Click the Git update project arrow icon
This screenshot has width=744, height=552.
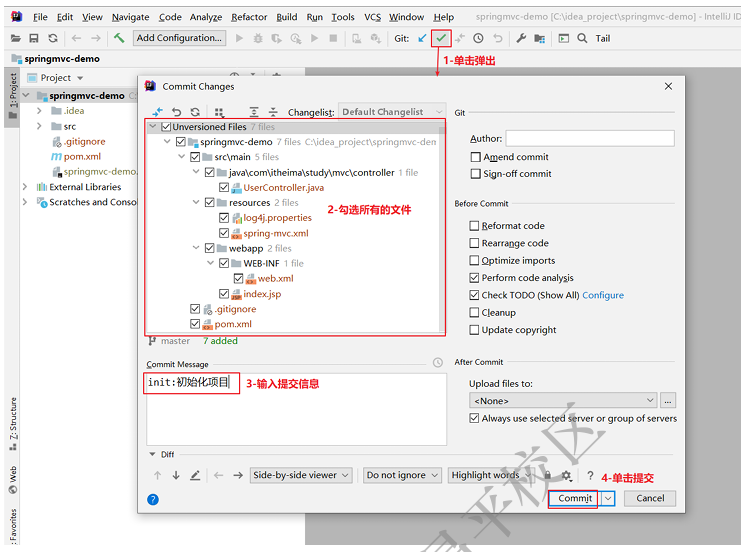coord(422,38)
